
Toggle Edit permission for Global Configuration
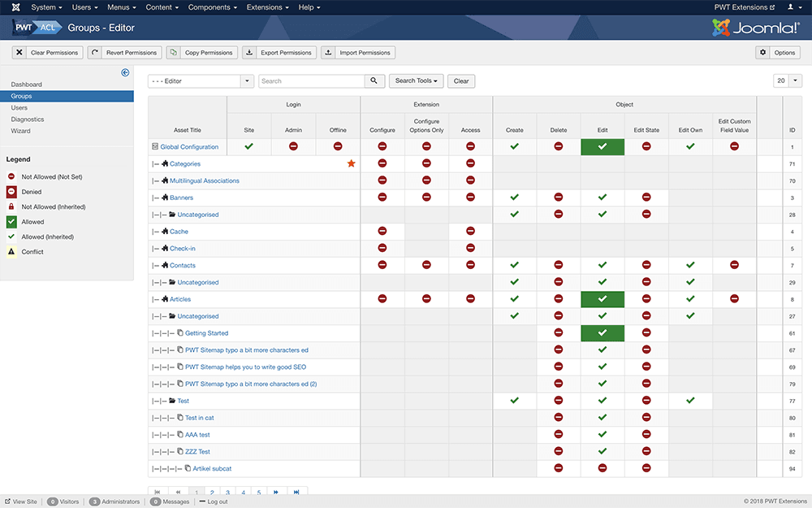[603, 146]
